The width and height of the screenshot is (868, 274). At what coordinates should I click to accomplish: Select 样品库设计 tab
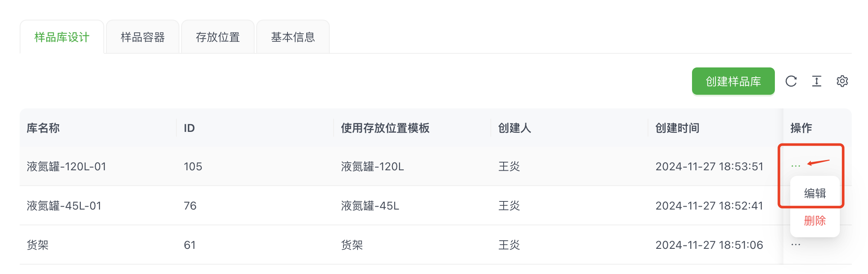(62, 37)
